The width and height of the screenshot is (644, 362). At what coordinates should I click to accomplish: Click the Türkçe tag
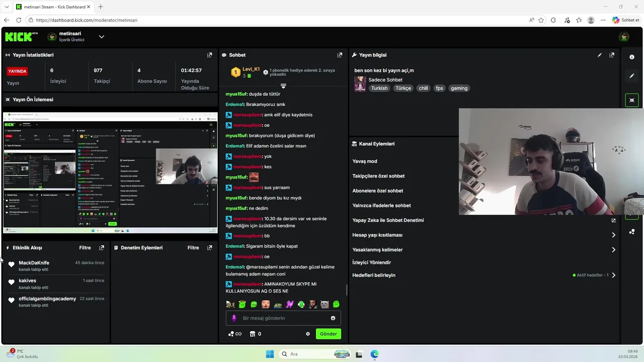[403, 88]
